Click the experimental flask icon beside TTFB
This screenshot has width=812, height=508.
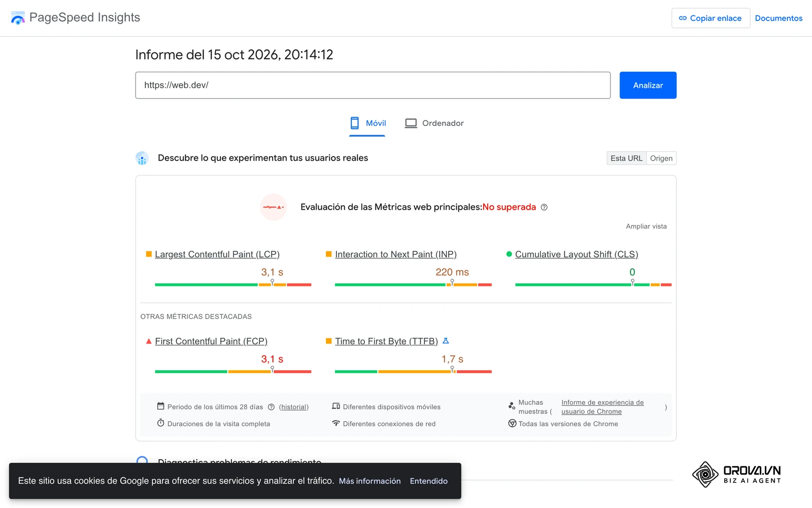(446, 341)
